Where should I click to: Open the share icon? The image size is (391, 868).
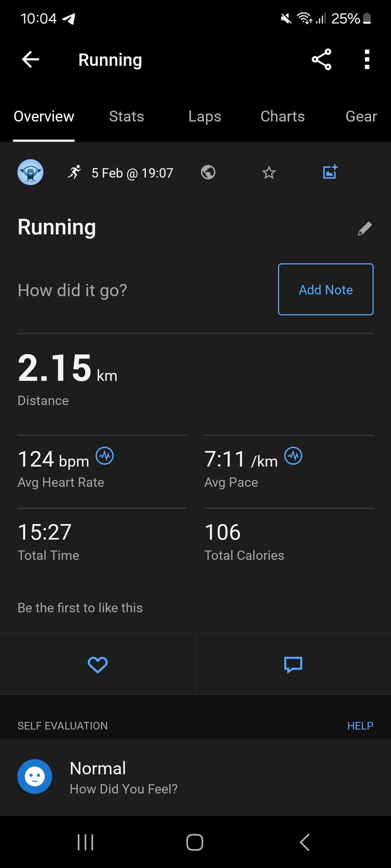[x=321, y=59]
